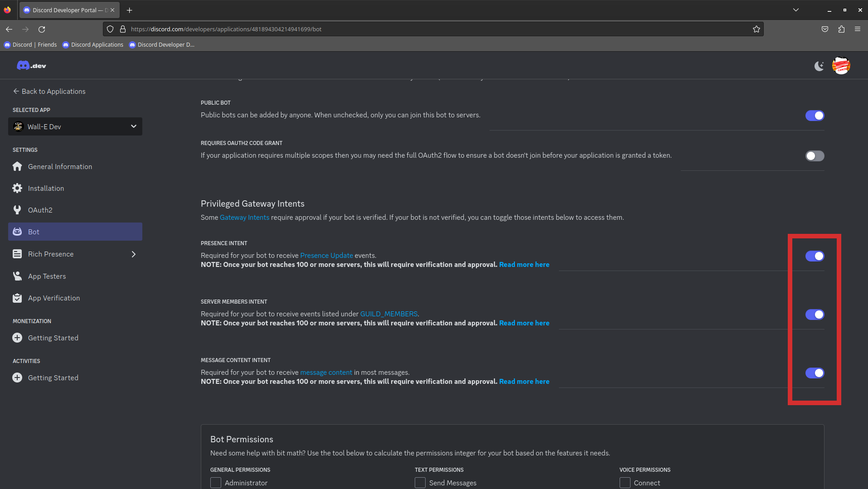Image resolution: width=868 pixels, height=489 pixels.
Task: Select the Discord Developer Portal browser tab
Action: pyautogui.click(x=69, y=10)
